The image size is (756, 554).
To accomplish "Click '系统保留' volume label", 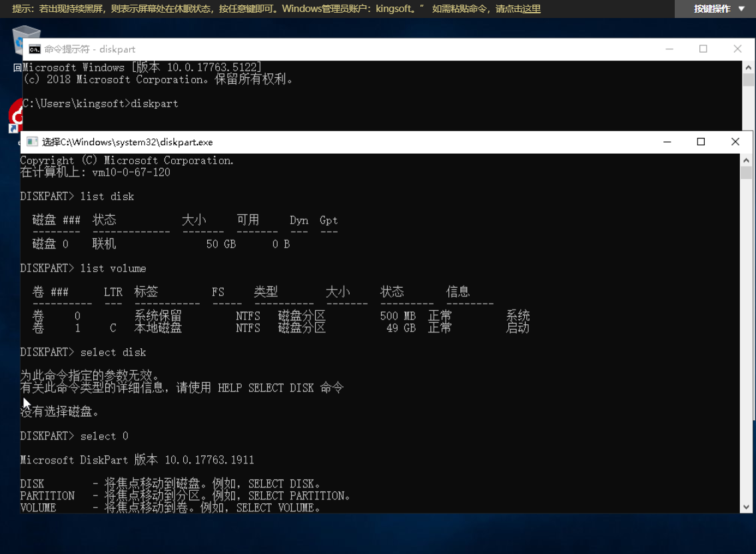I will point(158,316).
